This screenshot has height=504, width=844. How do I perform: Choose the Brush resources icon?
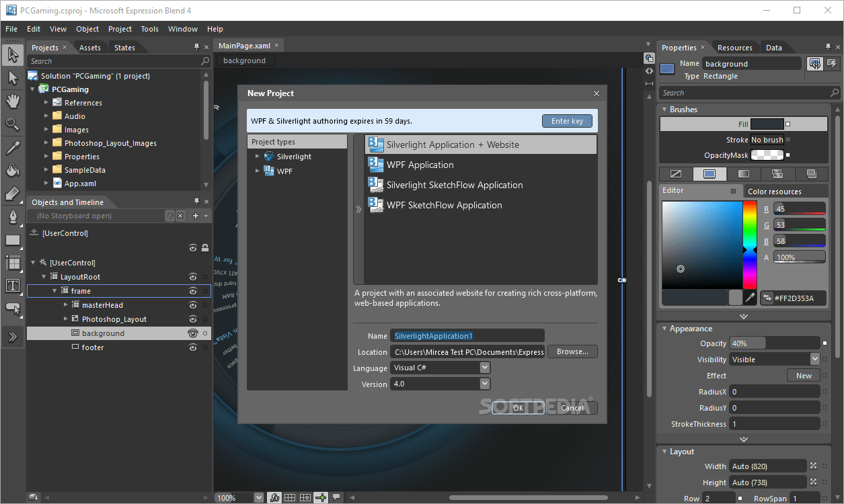(811, 174)
